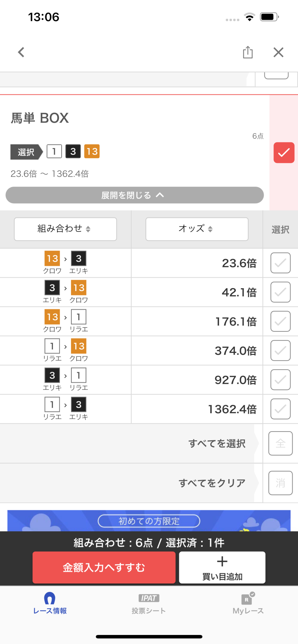Toggle checkbox for 176.1倍 row
Screen dimensions: 298x644
point(280,321)
